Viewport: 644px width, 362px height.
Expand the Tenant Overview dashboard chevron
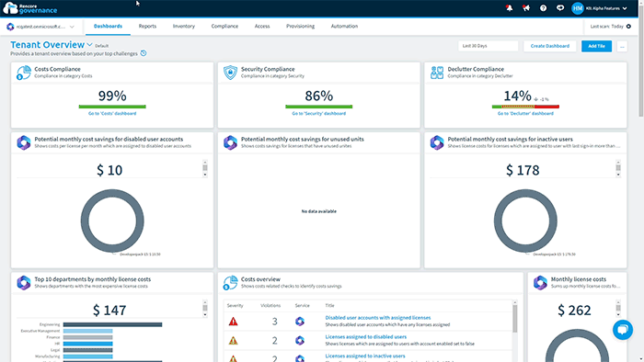tap(89, 45)
